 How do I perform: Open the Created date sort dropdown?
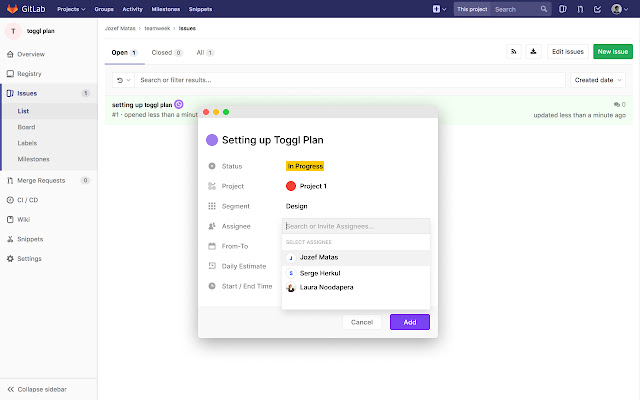pyautogui.click(x=598, y=80)
